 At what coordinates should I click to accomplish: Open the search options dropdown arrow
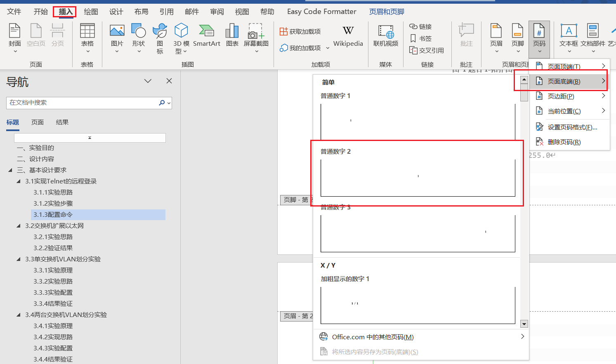169,103
